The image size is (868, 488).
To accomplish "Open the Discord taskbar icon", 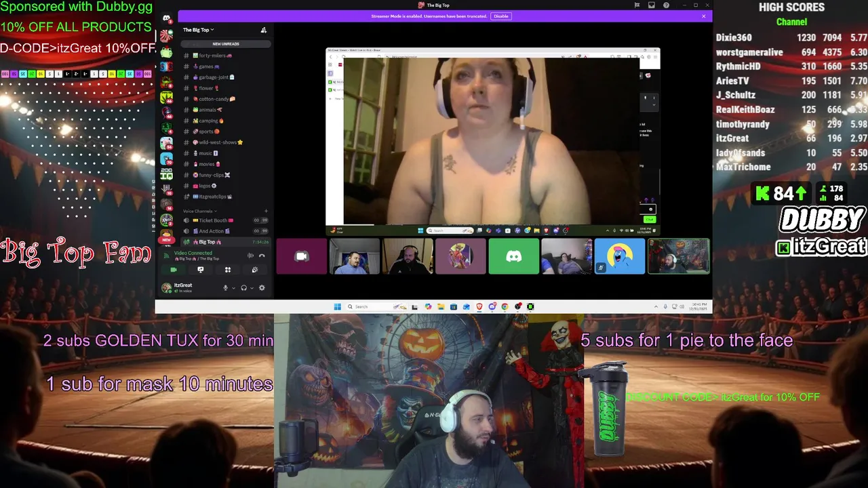I will (492, 306).
